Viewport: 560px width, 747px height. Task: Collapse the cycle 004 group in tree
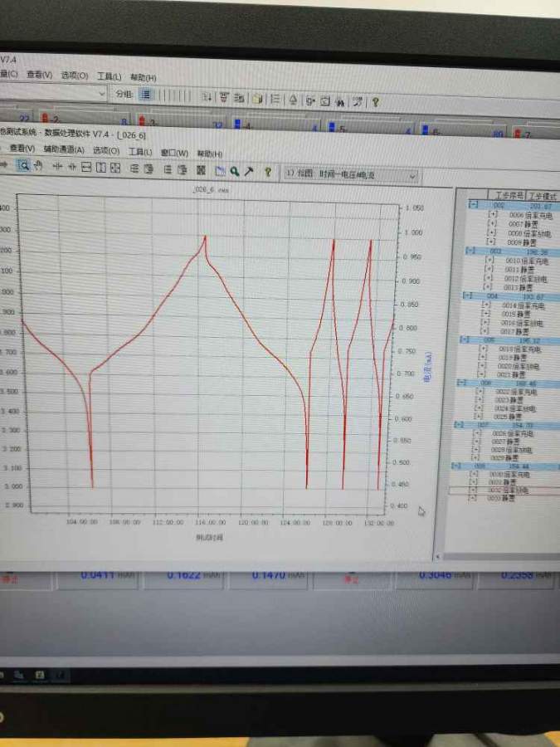[470, 295]
